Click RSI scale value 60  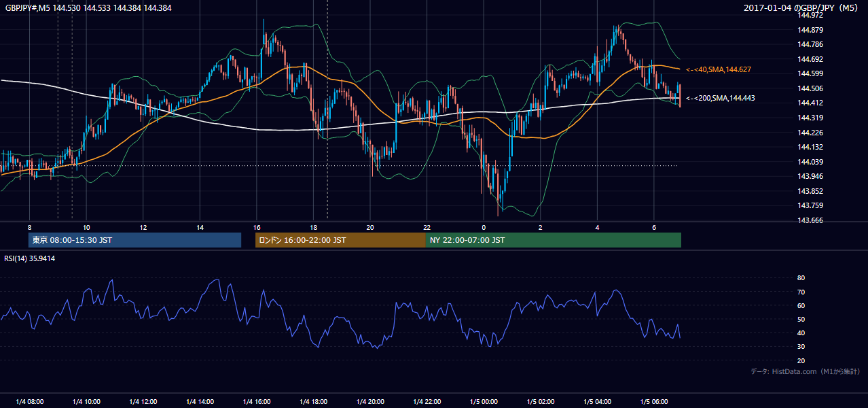pyautogui.click(x=801, y=305)
